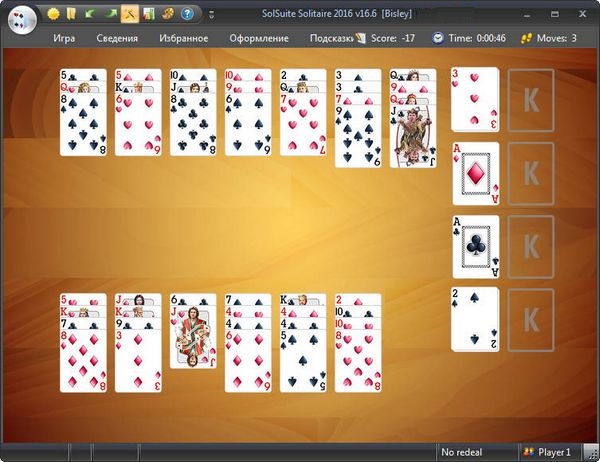The width and height of the screenshot is (600, 462).
Task: Open the Сведения menu
Action: coord(117,38)
